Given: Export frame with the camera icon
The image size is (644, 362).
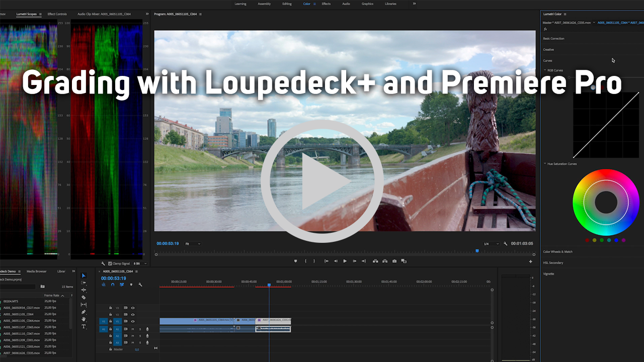Looking at the screenshot, I should tap(394, 261).
